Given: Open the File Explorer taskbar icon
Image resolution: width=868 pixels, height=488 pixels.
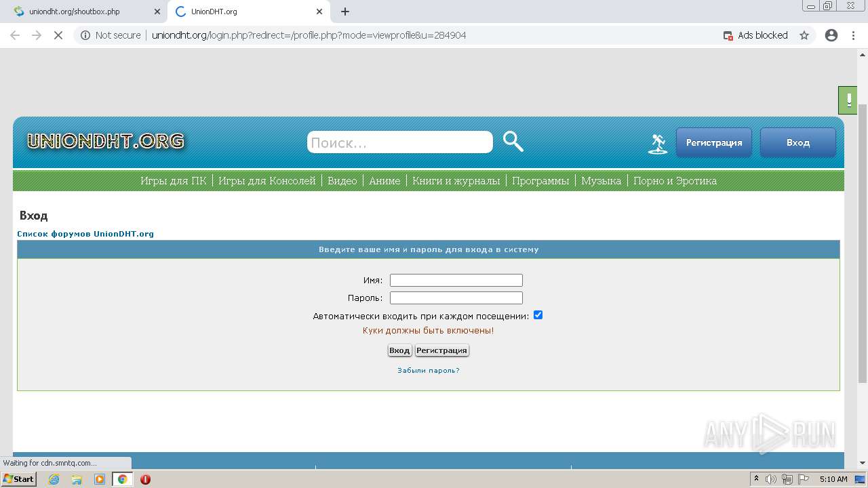Looking at the screenshot, I should pos(77,479).
